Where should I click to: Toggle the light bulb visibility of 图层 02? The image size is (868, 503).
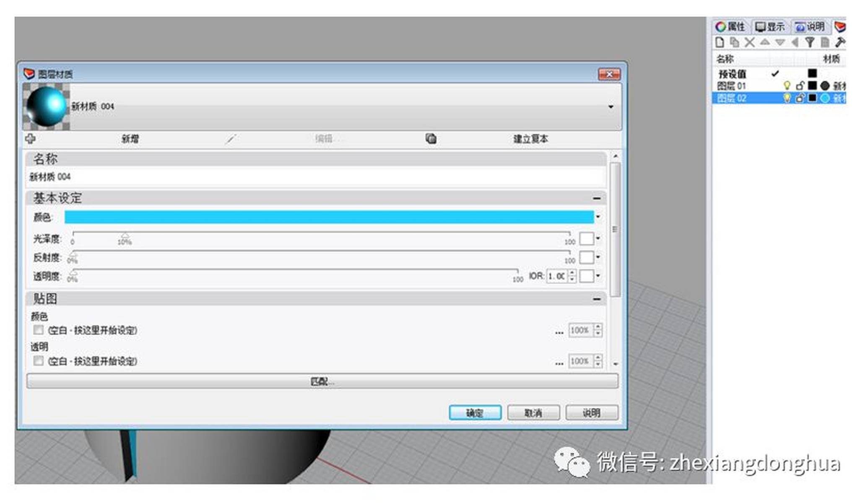787,99
